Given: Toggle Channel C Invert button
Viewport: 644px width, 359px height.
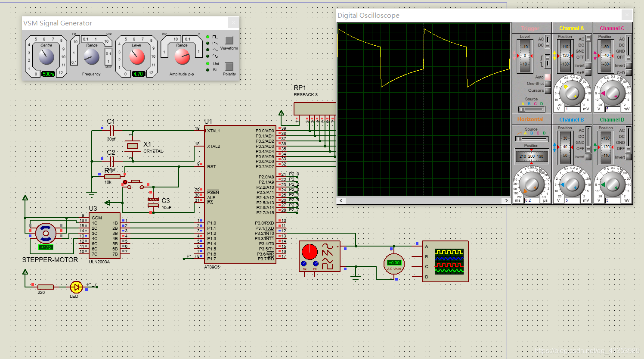Looking at the screenshot, I should 629,66.
